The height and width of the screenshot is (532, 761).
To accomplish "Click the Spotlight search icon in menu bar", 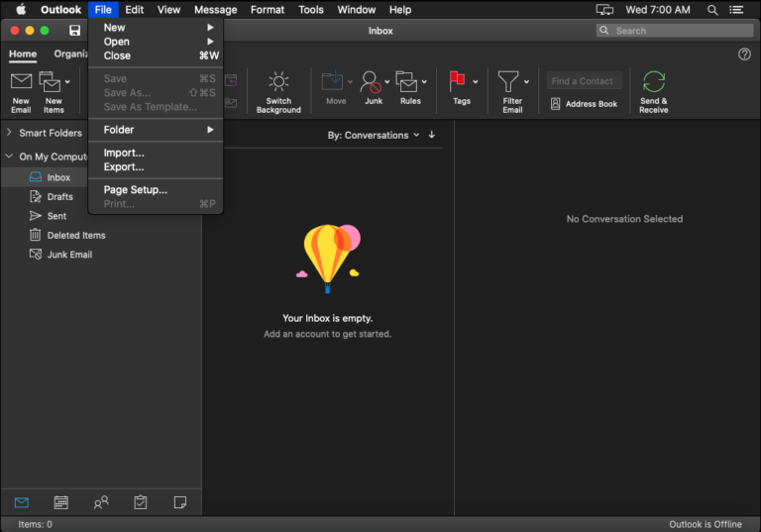I will point(712,10).
